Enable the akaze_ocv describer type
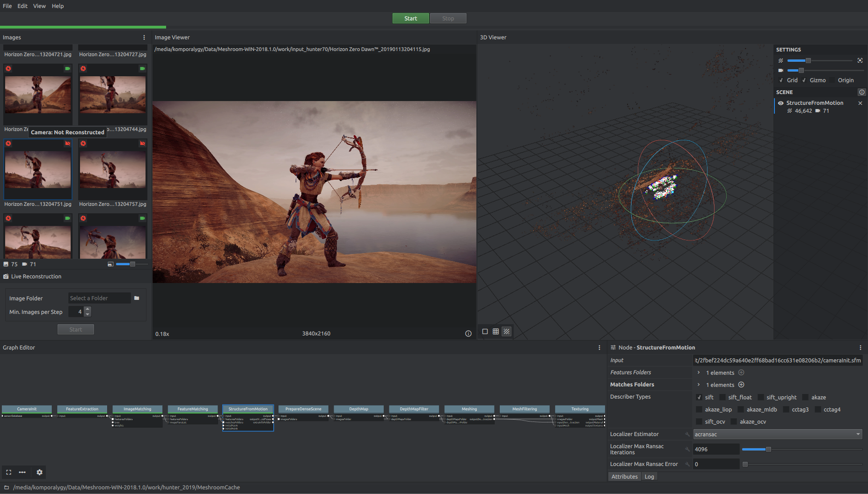The width and height of the screenshot is (868, 494). [x=734, y=422]
